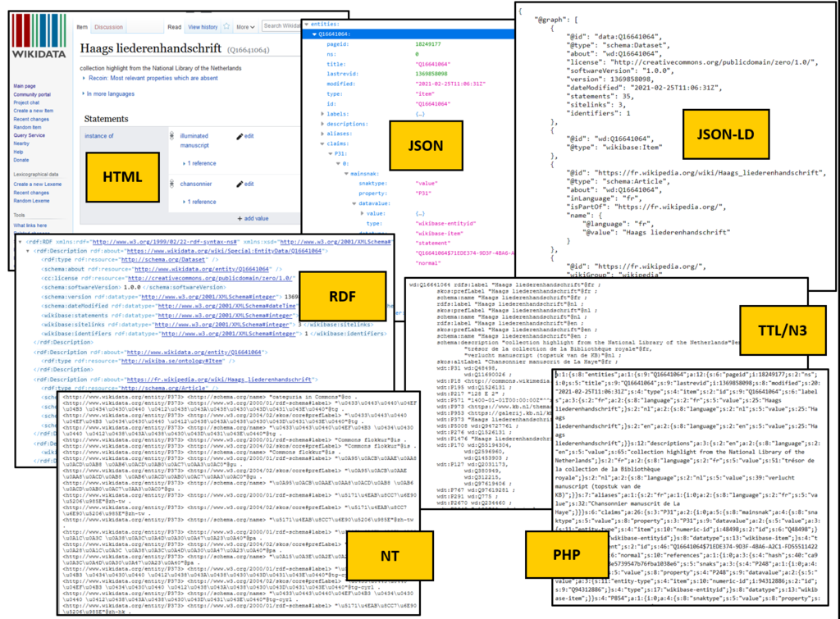Click the Search Wikidata input field
The image size is (840, 619).
tap(281, 25)
